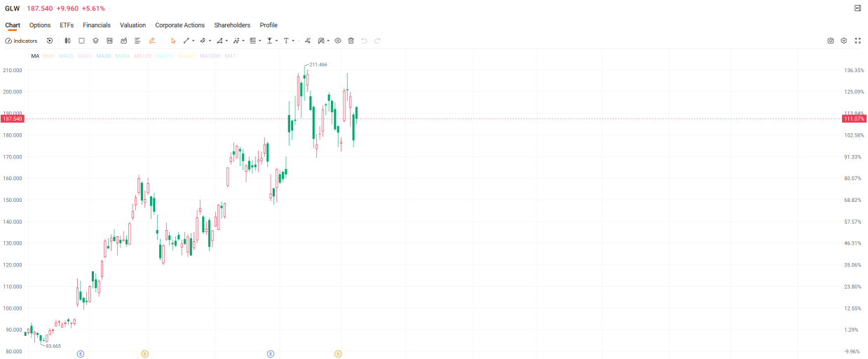Select the cursor pointer tool

pos(173,41)
